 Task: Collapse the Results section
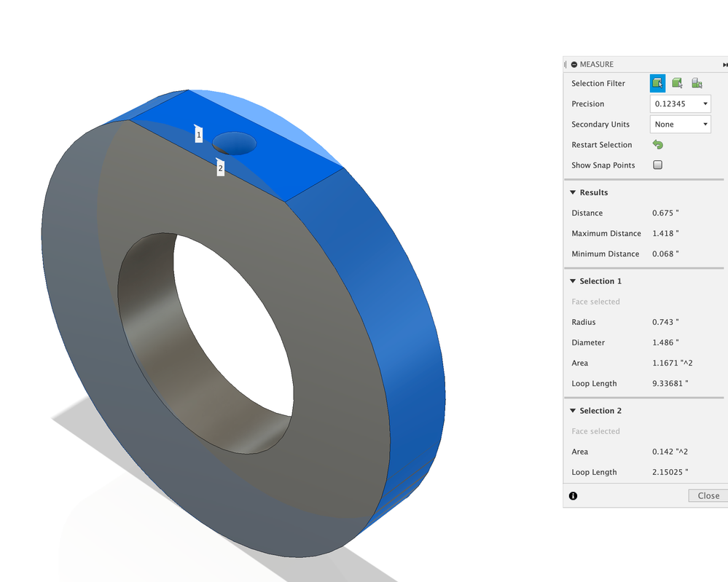(573, 192)
